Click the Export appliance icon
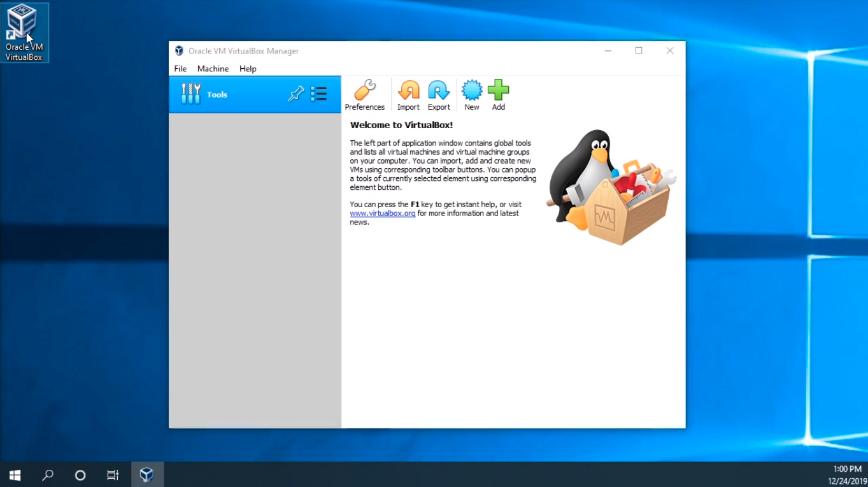Screen dimensions: 868x487 pos(439,95)
